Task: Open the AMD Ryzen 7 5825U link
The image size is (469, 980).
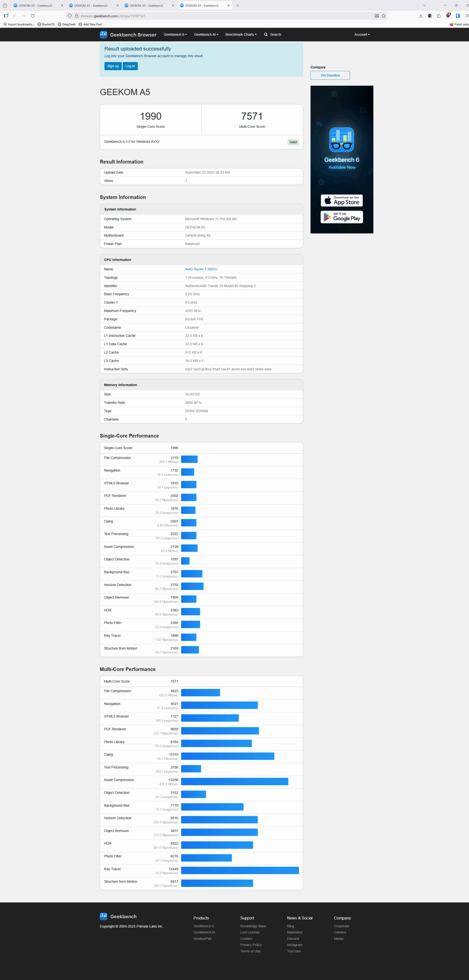Action: point(201,269)
